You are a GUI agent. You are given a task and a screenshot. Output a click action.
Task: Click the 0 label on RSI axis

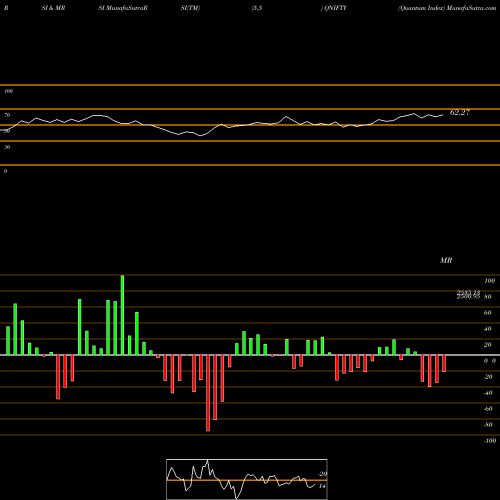click(x=5, y=171)
